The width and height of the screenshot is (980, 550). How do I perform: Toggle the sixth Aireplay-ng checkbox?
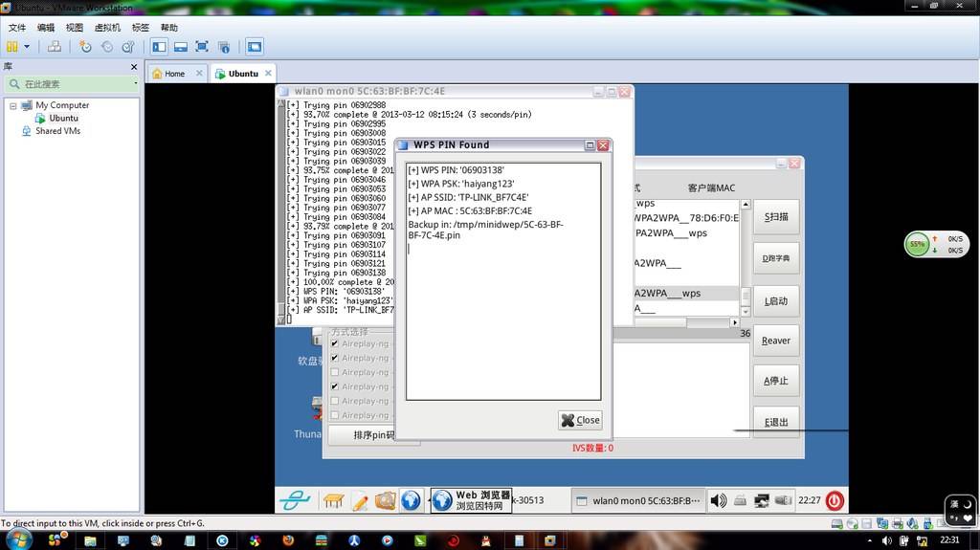(334, 416)
